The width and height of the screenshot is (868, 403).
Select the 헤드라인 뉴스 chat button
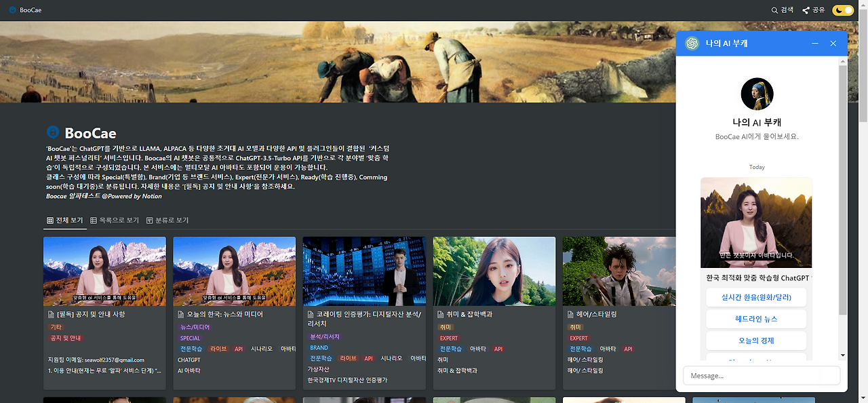click(x=756, y=319)
